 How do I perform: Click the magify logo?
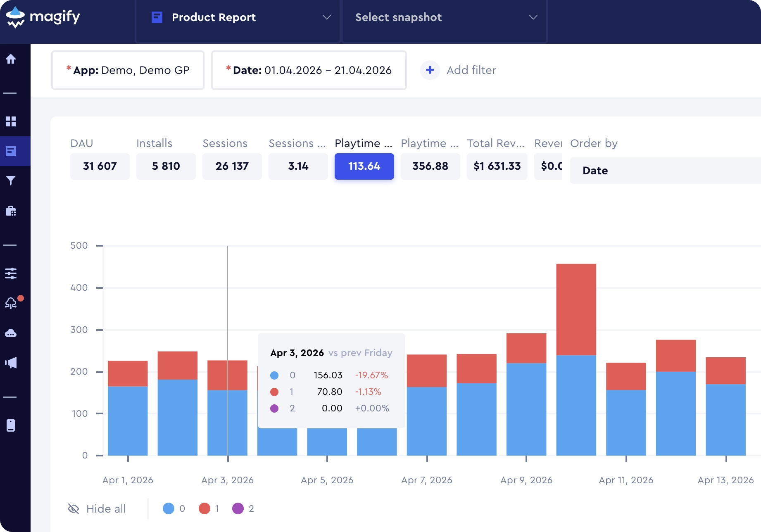43,17
